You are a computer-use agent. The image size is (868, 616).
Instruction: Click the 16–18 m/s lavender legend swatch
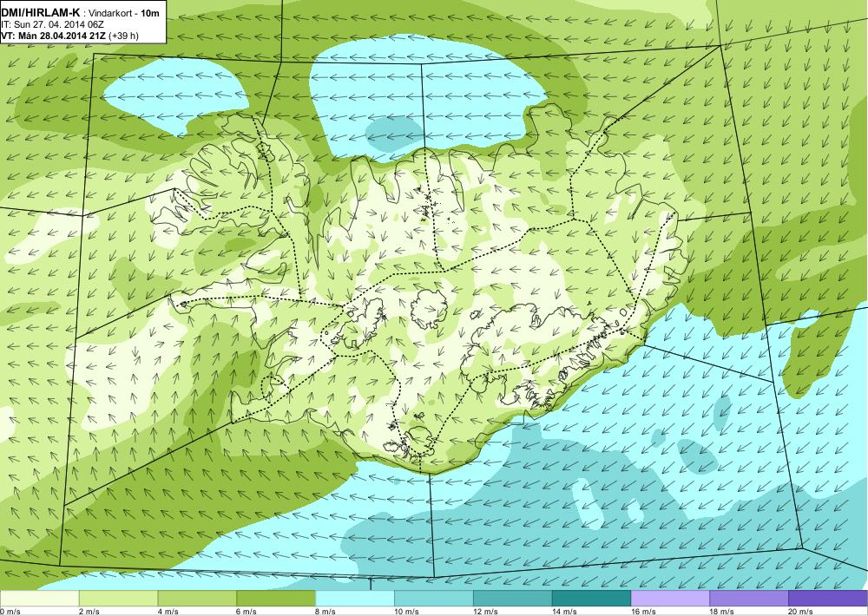coord(670,599)
